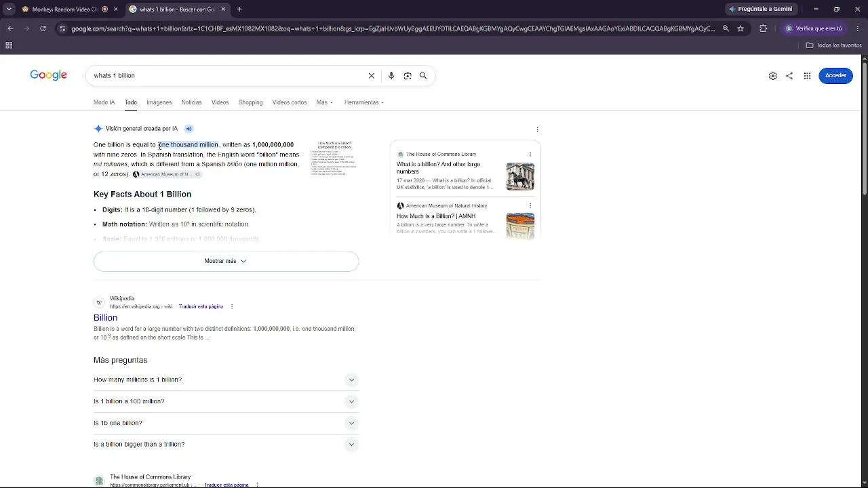Open the Wikipedia result's three-dot menu
Image resolution: width=868 pixels, height=488 pixels.
point(232,306)
